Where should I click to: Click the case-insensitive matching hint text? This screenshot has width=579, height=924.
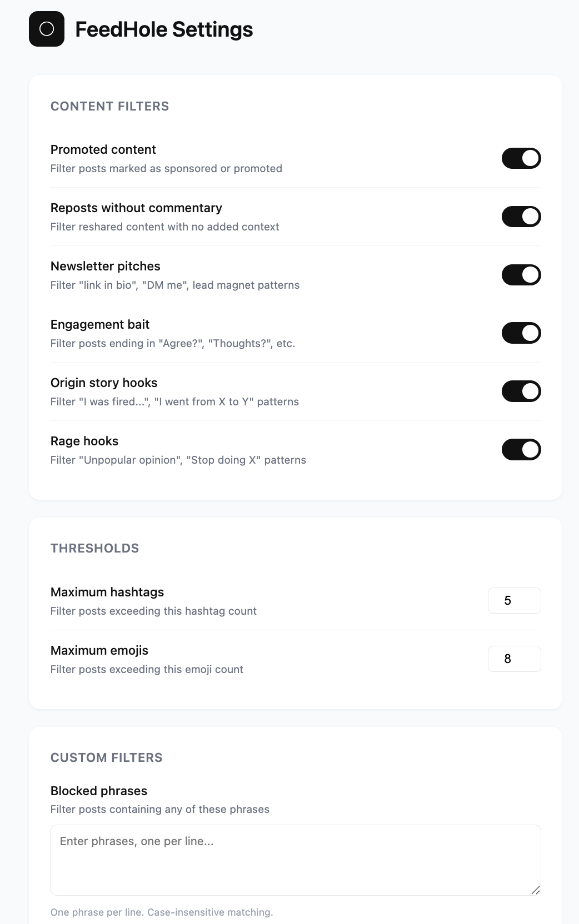[162, 912]
